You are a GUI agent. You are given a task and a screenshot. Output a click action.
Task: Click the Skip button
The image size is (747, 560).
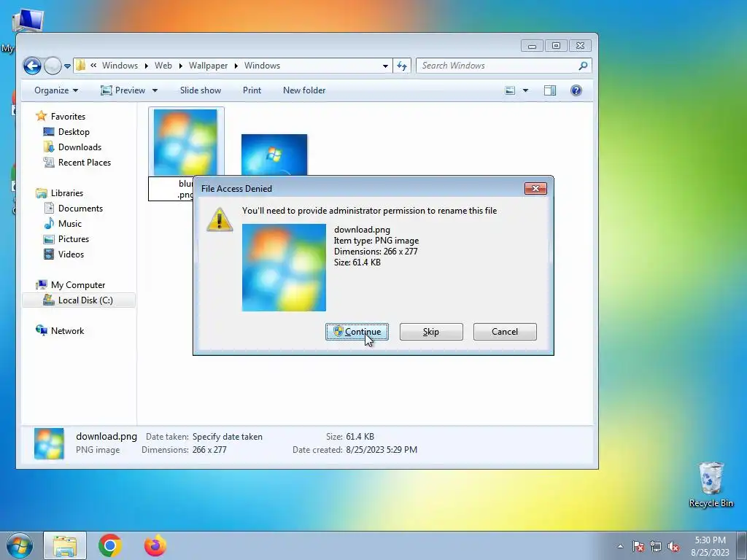pyautogui.click(x=431, y=332)
